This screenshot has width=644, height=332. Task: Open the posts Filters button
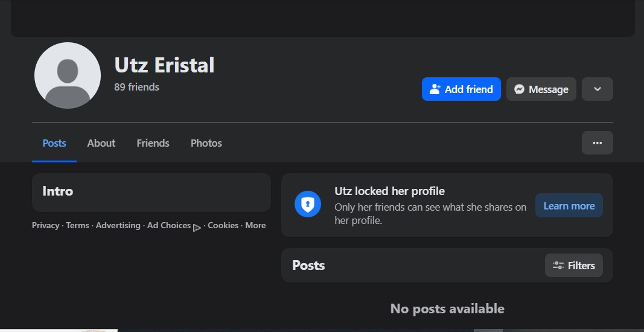click(573, 266)
